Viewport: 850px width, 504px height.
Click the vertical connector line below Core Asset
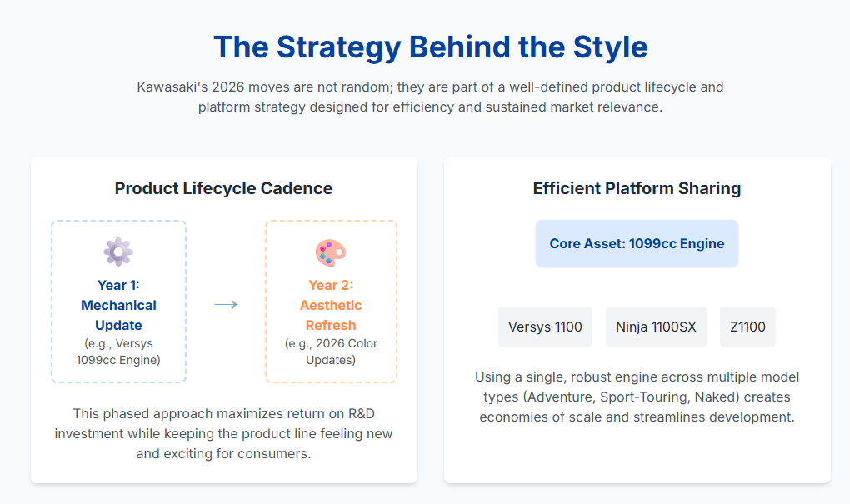[637, 286]
